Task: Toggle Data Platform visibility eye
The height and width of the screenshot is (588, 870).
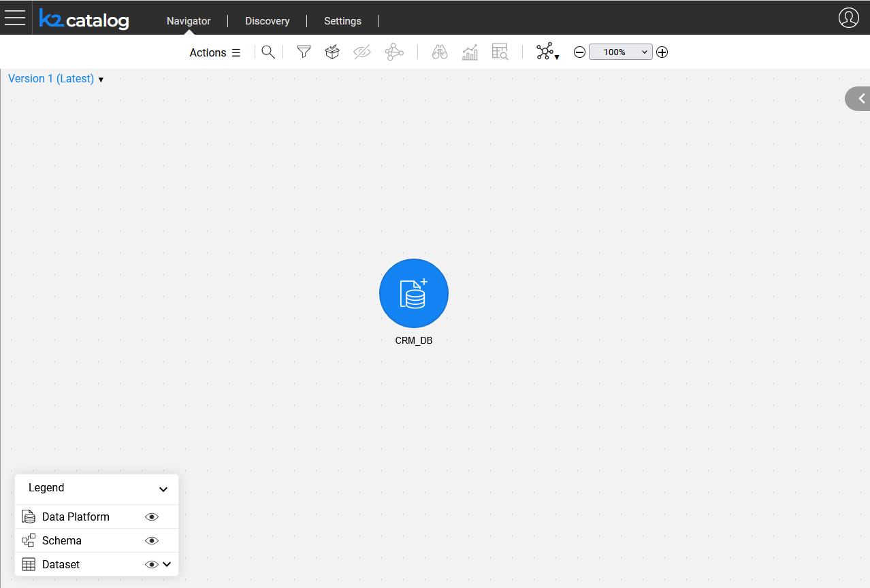Action: pyautogui.click(x=152, y=517)
